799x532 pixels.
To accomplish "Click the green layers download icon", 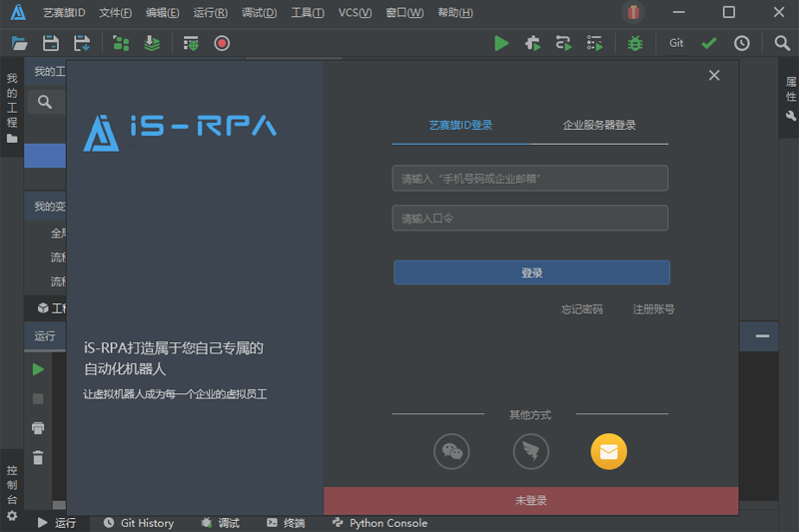I will click(x=152, y=43).
